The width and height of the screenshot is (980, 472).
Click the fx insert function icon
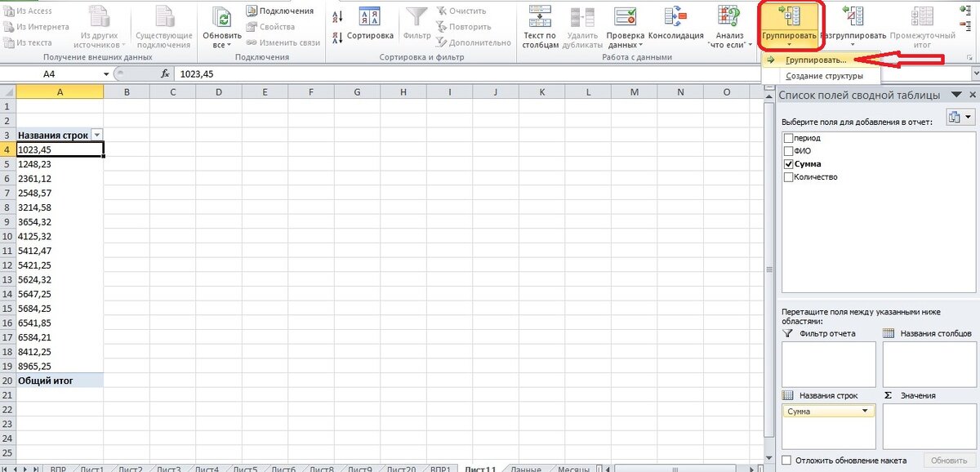click(164, 74)
